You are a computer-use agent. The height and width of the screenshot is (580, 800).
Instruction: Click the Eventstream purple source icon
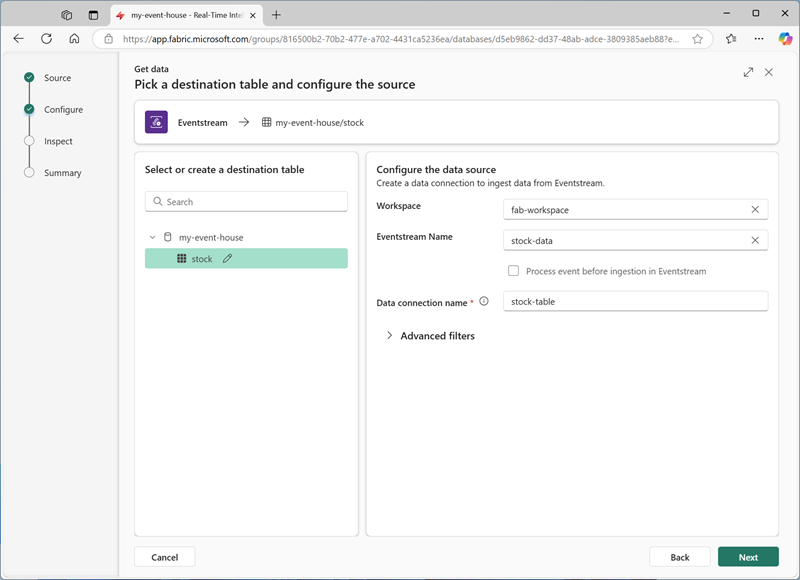(x=156, y=122)
